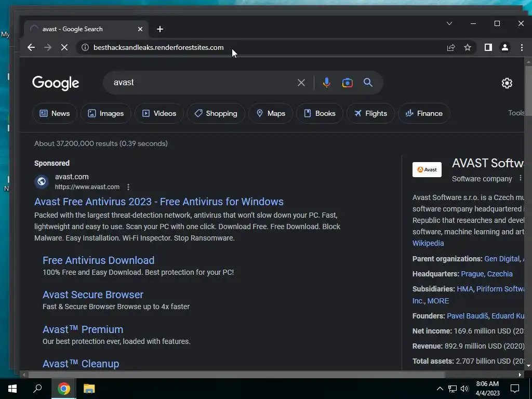The height and width of the screenshot is (399, 532).
Task: Open Gen Digital parent organization link
Action: 502,259
